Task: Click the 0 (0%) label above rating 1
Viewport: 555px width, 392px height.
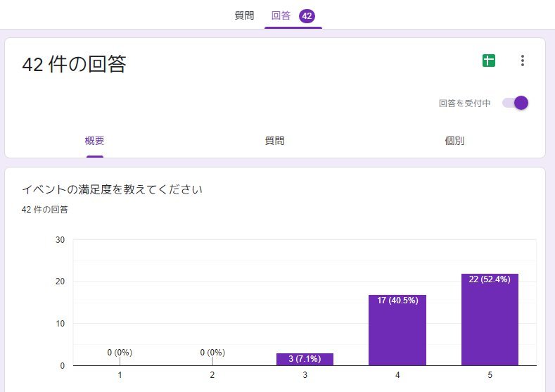Action: (x=120, y=353)
